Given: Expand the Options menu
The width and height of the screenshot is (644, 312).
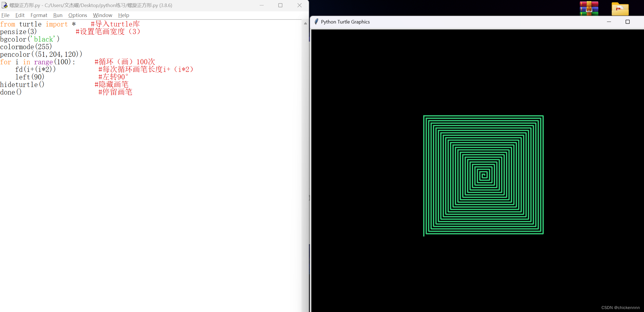Looking at the screenshot, I should tap(78, 15).
